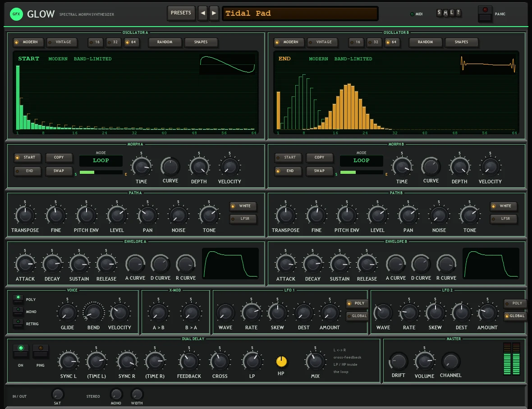Click the Tidal Pad preset name display
This screenshot has width=532, height=409.
pyautogui.click(x=300, y=14)
